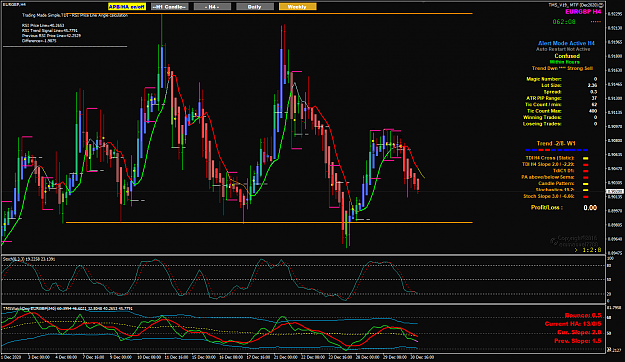Screen dimensions: 625x362
Task: Toggle the APB/HA on/off button
Action: click(127, 7)
